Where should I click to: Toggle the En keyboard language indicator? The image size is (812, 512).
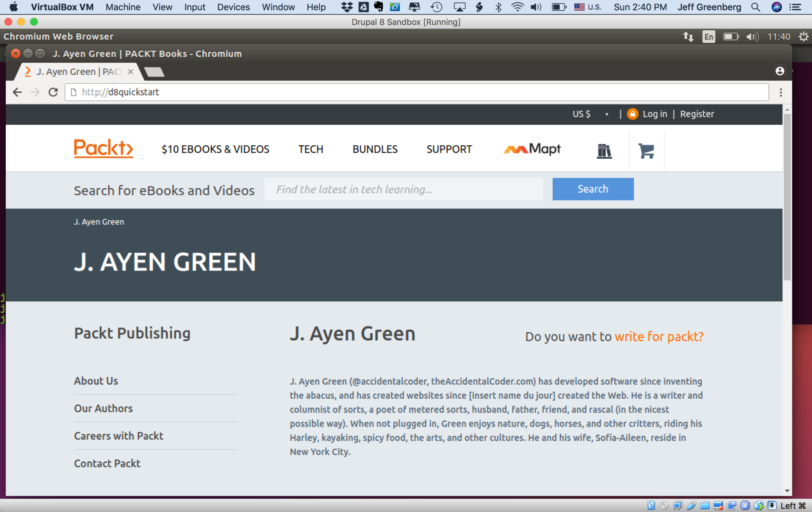(x=708, y=37)
